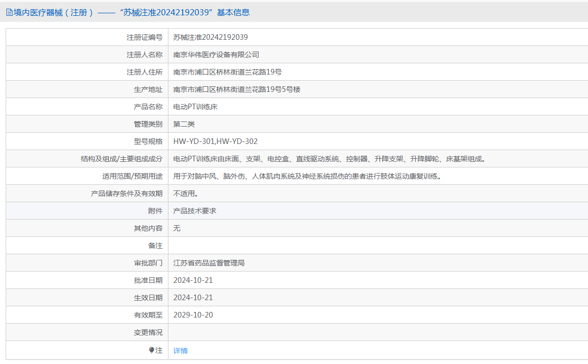Click the structure description beginning 电动PT训练床由床面
The width and height of the screenshot is (588, 364).
[x=330, y=159]
